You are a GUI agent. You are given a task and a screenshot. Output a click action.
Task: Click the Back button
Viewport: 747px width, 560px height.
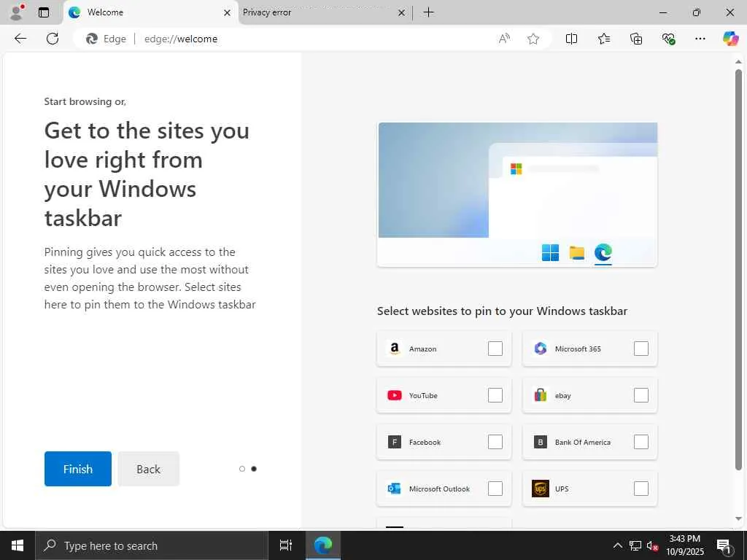tap(149, 469)
